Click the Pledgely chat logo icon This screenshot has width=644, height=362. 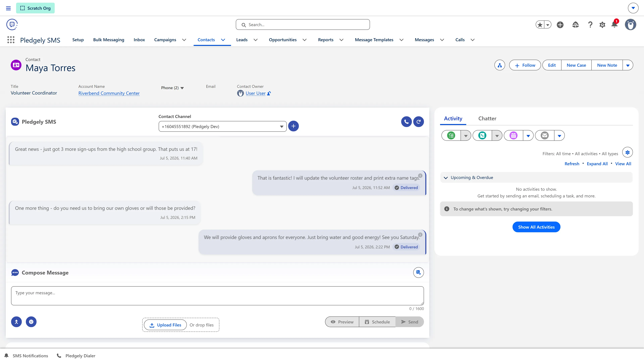tap(12, 24)
